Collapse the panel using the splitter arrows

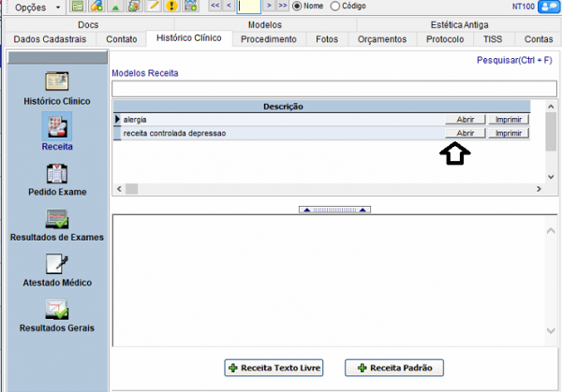[333, 210]
